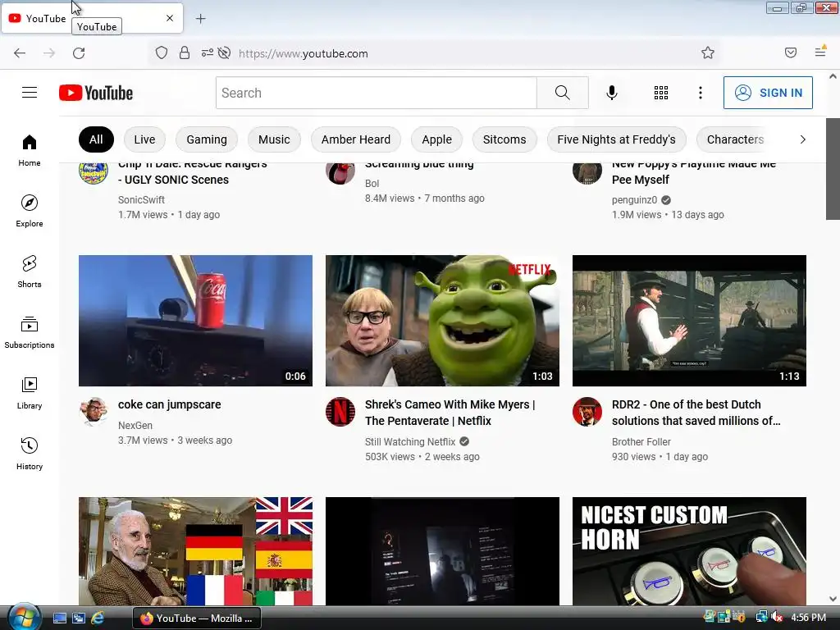Select the Gaming filter chip
This screenshot has width=840, height=630.
pyautogui.click(x=206, y=139)
